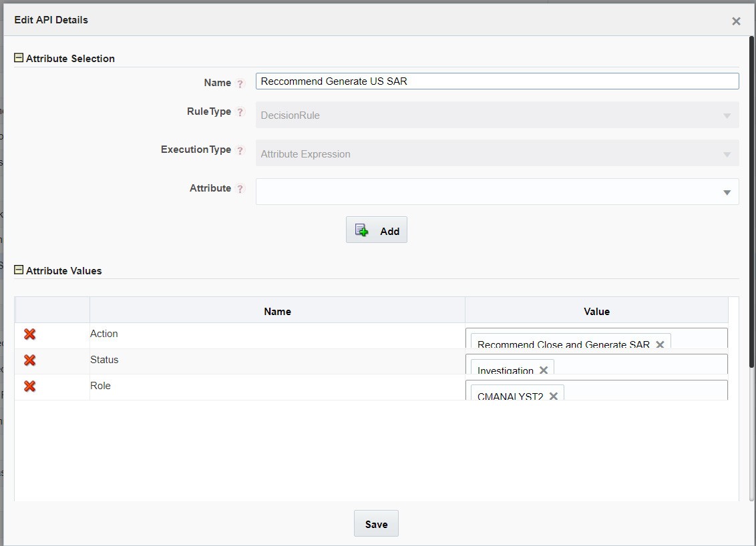Open help for the RuleType field
Image resolution: width=756 pixels, height=546 pixels.
coord(240,111)
